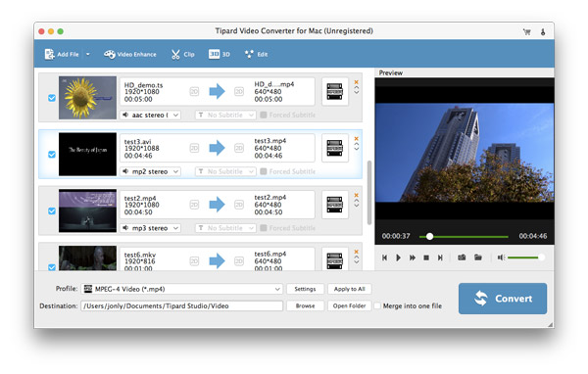Adjust the preview volume slider
Viewport: 588px width, 374px height.
point(526,257)
